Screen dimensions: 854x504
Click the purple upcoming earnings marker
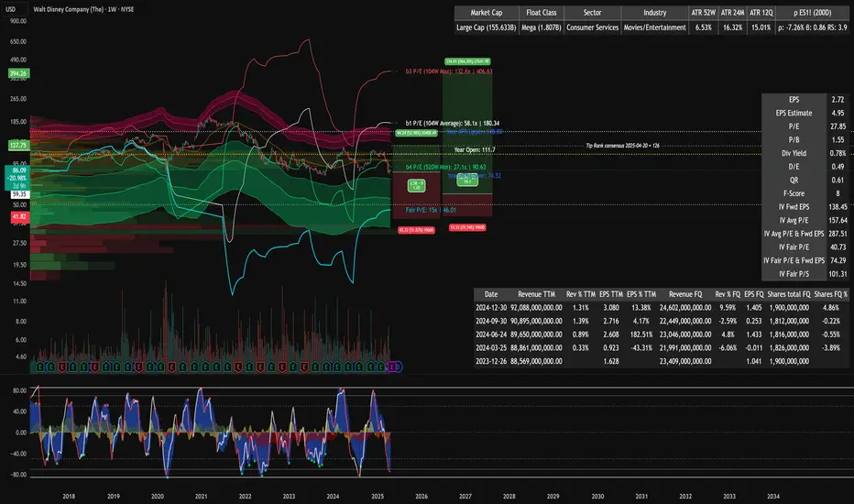click(394, 367)
